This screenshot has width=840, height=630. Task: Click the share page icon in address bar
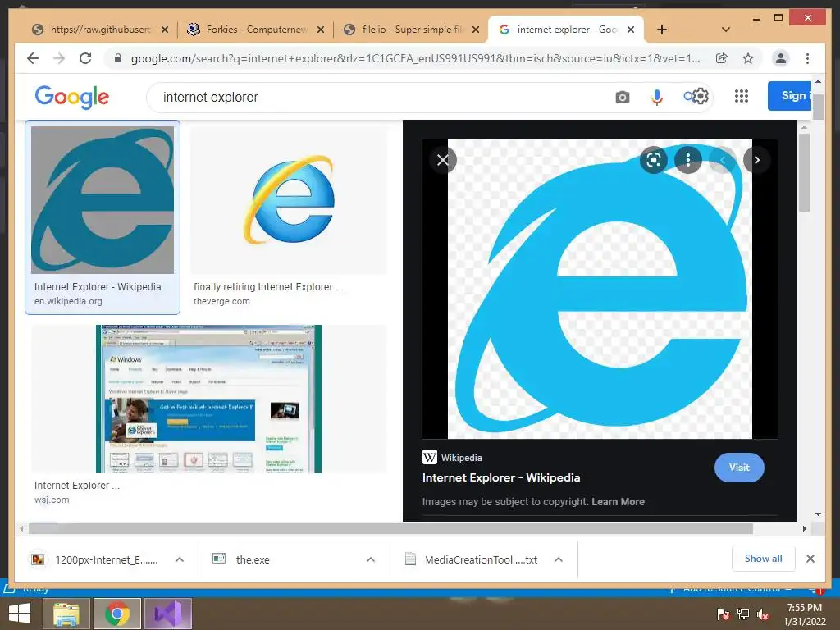click(722, 58)
